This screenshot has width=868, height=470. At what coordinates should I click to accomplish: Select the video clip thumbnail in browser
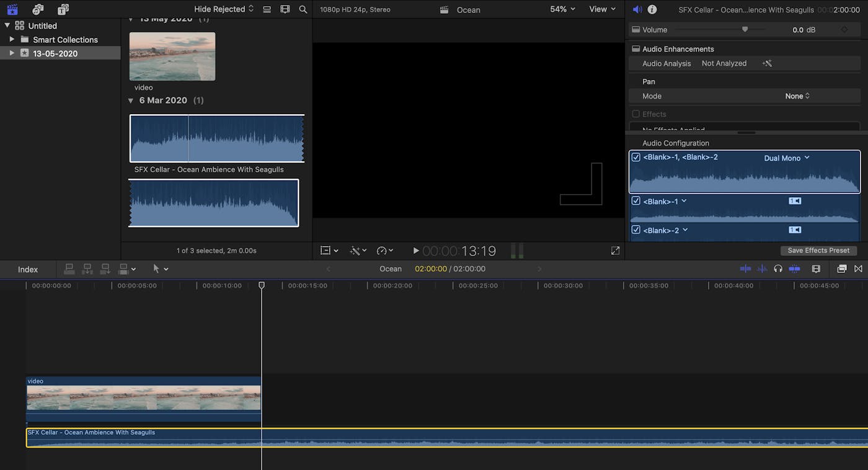point(172,56)
